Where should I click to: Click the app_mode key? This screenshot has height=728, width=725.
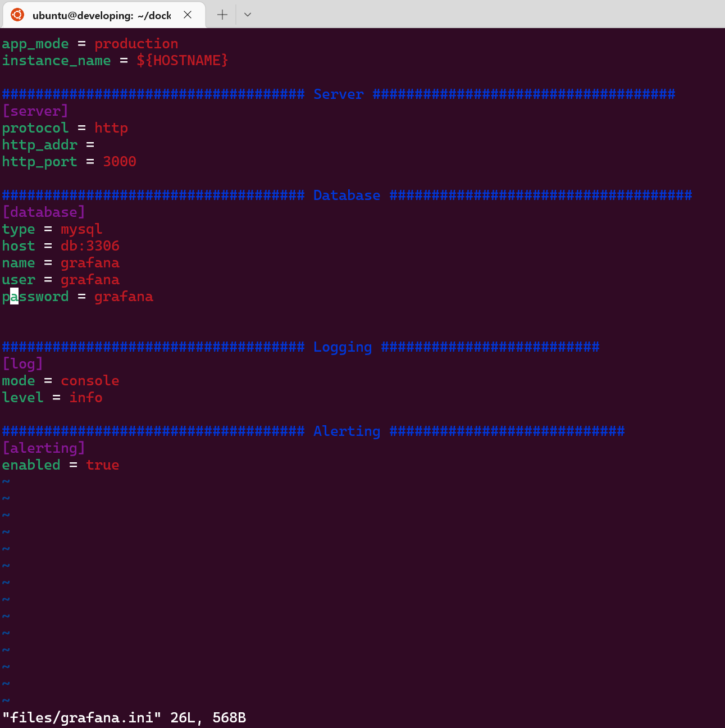[35, 44]
